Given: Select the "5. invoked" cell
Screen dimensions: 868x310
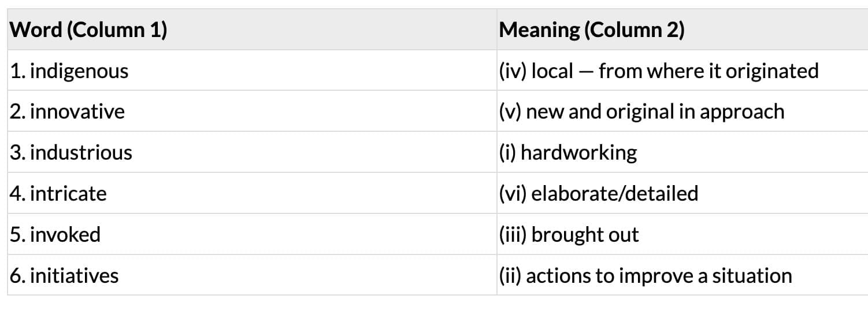Looking at the screenshot, I should pos(55,234).
